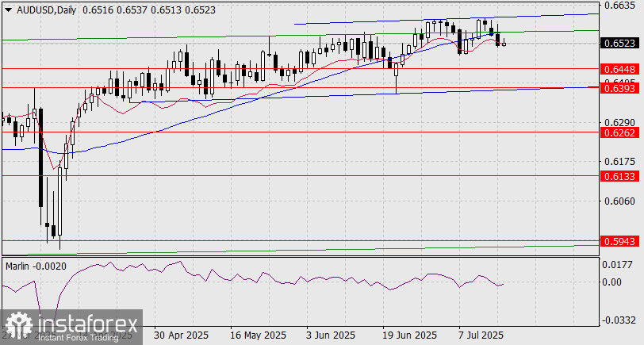Screen dimensions: 644x345
Task: Click the latest candle near 0.6523
Action: pyautogui.click(x=504, y=43)
